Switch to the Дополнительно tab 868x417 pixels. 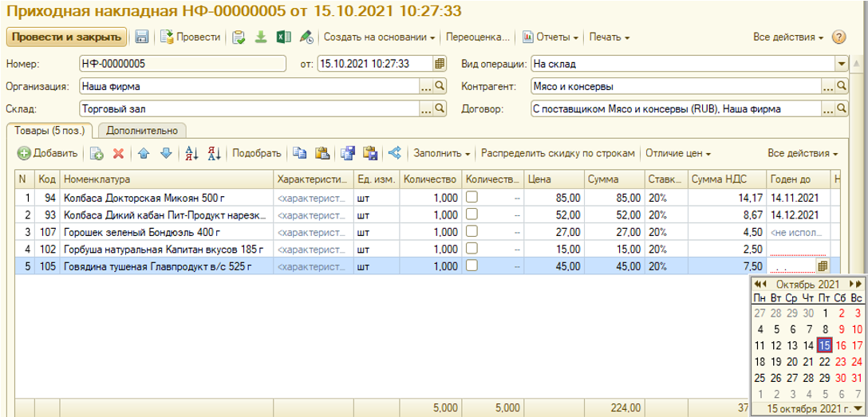pos(140,130)
